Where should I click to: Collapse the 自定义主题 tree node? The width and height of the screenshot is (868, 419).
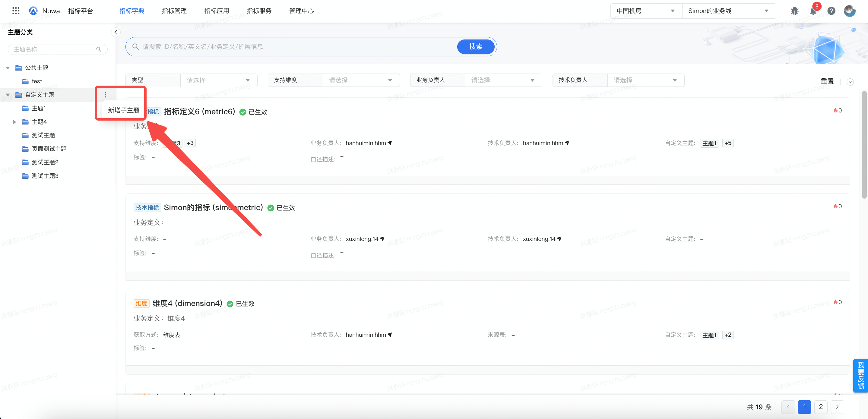point(8,95)
